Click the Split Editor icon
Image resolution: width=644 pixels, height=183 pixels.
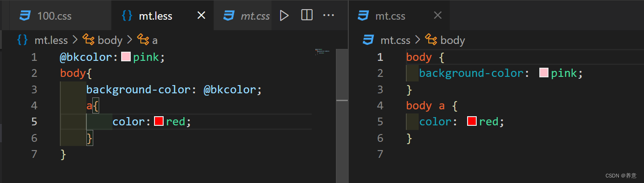tap(307, 16)
